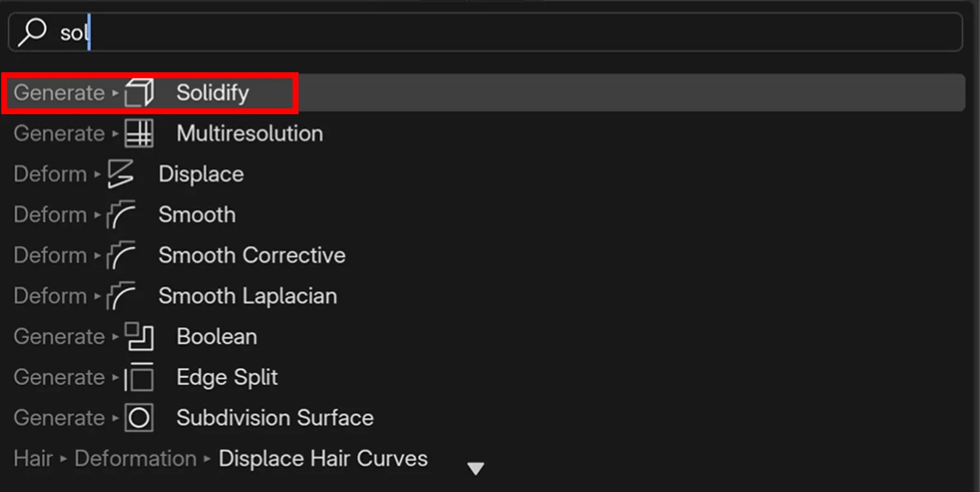Click the down arrow for more results

tap(476, 469)
